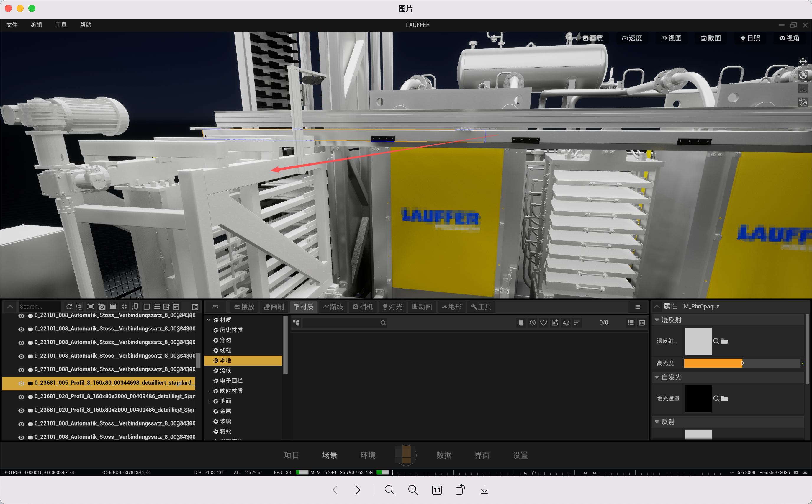The image size is (812, 504).
Task: Switch material browser to list view
Action: (631, 323)
